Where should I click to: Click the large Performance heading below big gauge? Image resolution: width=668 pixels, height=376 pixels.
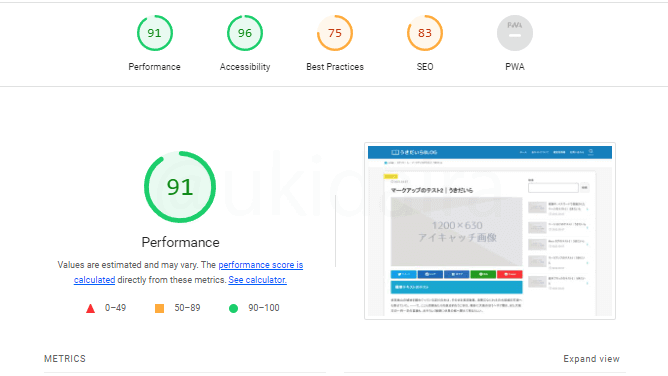coord(181,242)
